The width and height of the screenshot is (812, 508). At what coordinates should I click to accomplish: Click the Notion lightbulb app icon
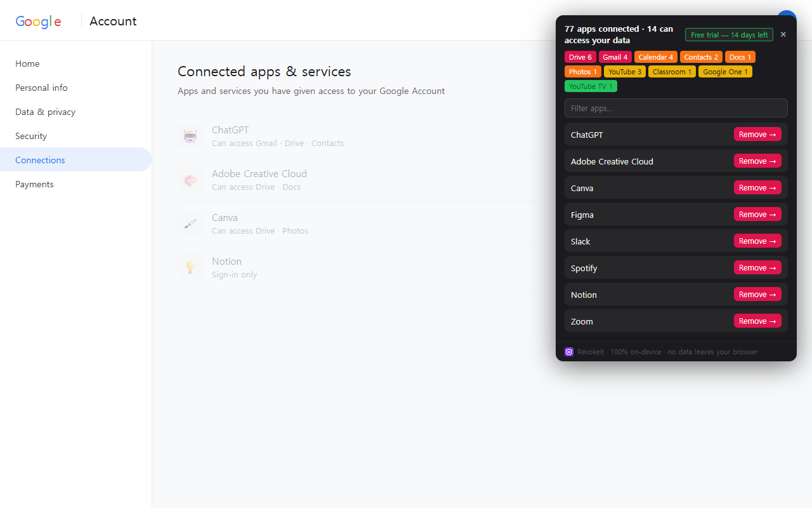190,267
